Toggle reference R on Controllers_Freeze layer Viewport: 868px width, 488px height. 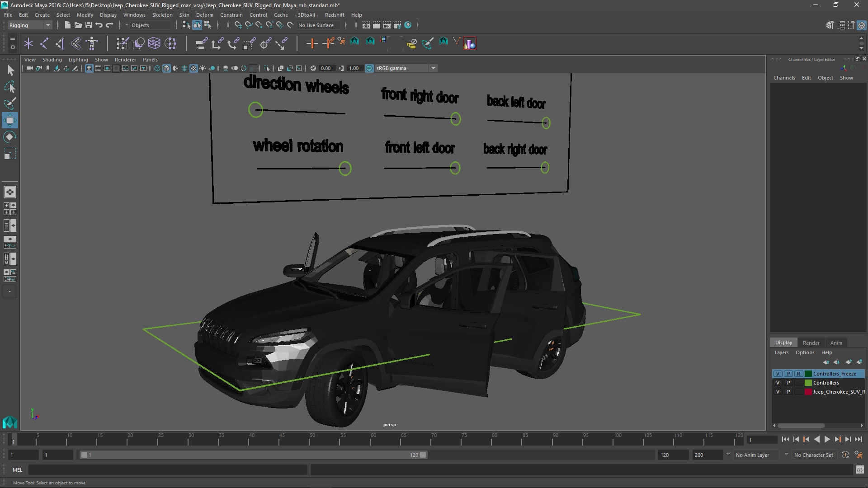click(799, 374)
